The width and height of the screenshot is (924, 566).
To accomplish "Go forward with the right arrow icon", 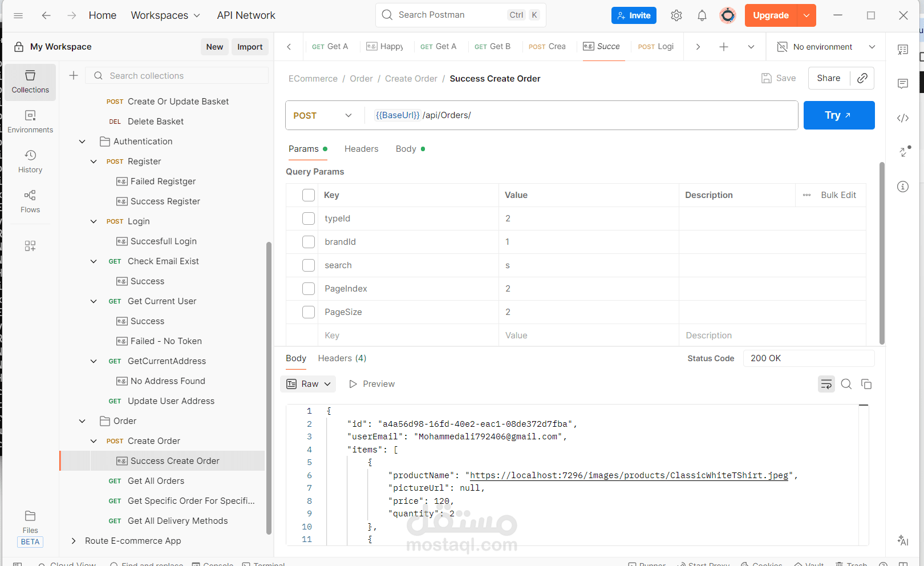I will (71, 15).
